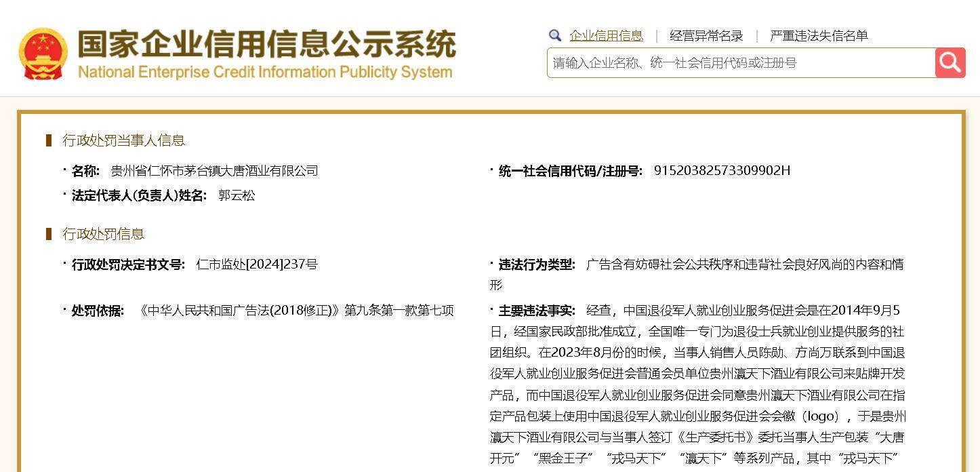Click the 违法行为类型 label
The height and width of the screenshot is (472, 980).
pyautogui.click(x=537, y=264)
